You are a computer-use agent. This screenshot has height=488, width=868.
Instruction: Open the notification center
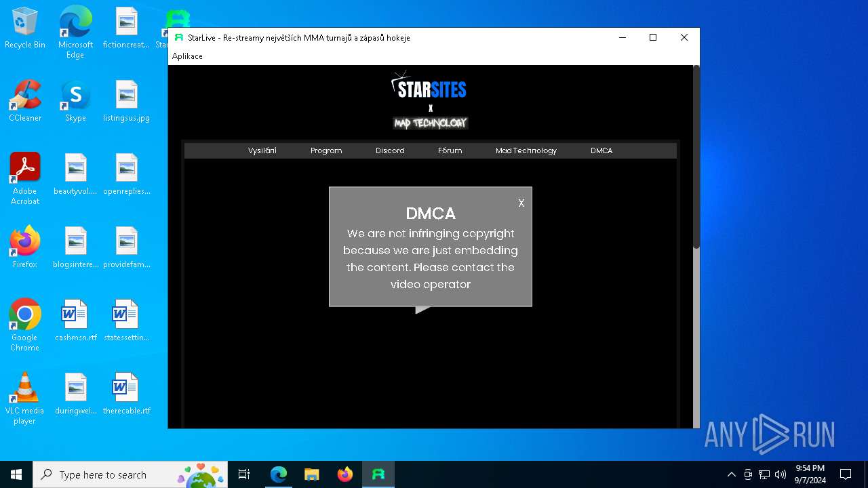click(x=846, y=474)
